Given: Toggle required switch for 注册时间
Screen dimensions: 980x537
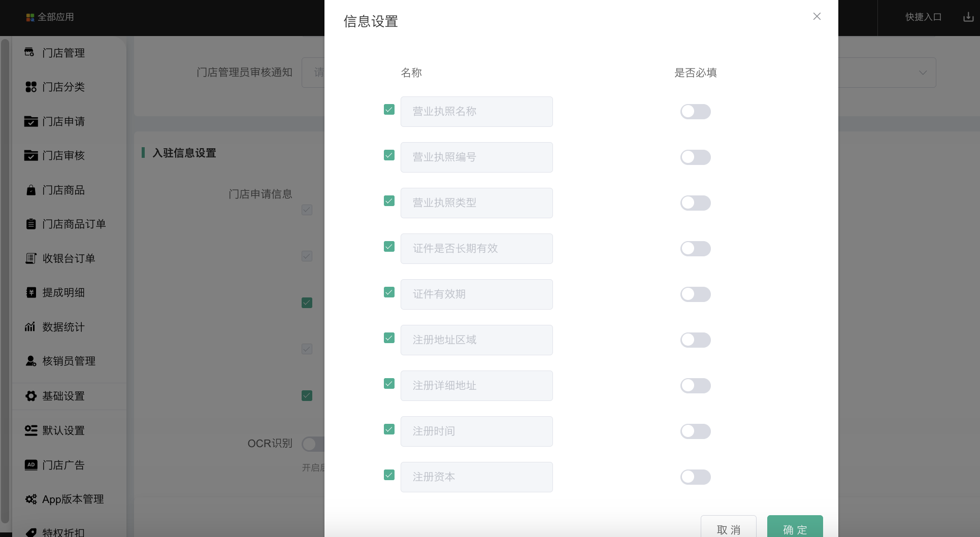Looking at the screenshot, I should coord(695,431).
